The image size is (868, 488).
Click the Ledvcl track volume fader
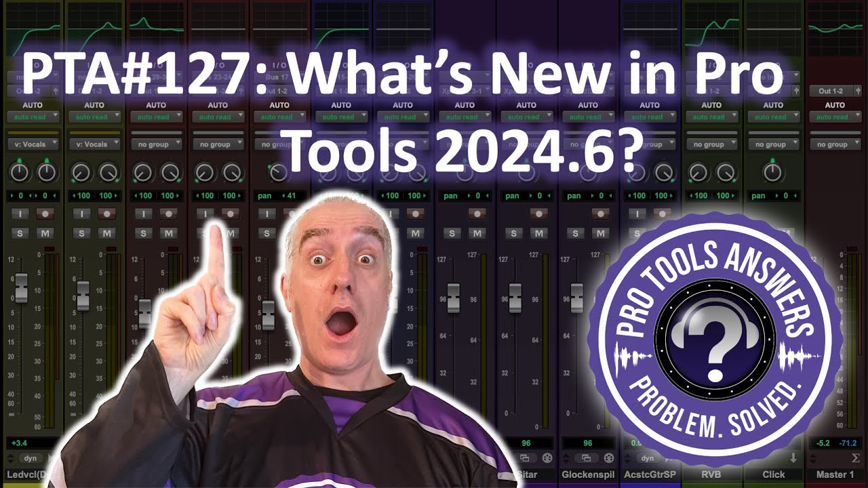[21, 288]
